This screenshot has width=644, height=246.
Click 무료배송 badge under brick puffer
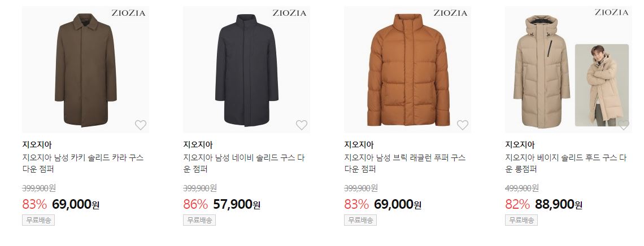tap(360, 220)
